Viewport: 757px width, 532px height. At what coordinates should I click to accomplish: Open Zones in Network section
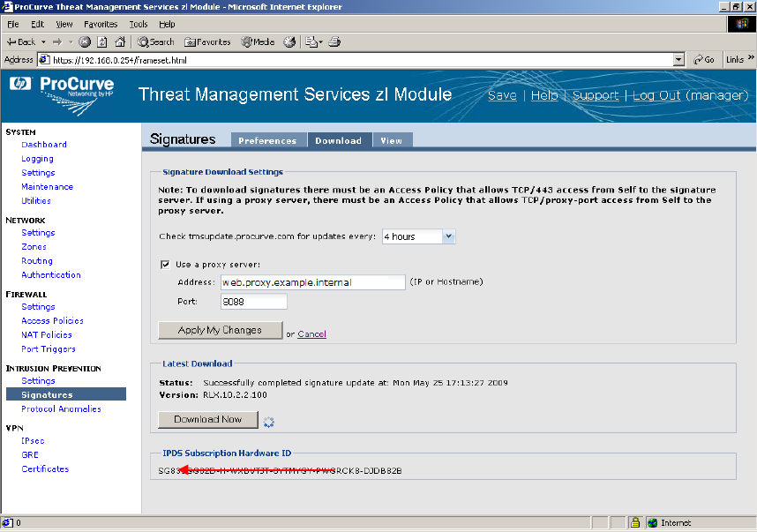click(34, 247)
